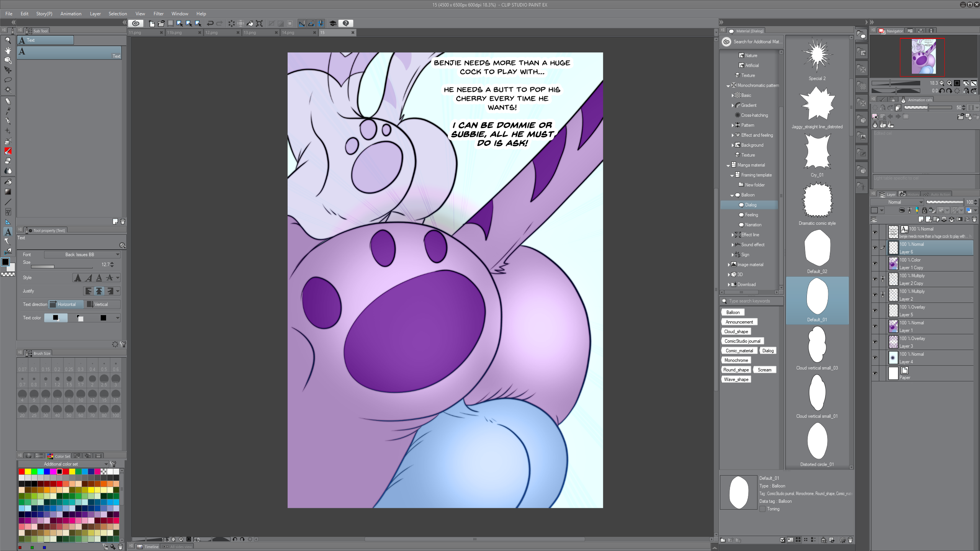
Task: Open the layer blending mode Normal dropdown
Action: (897, 202)
